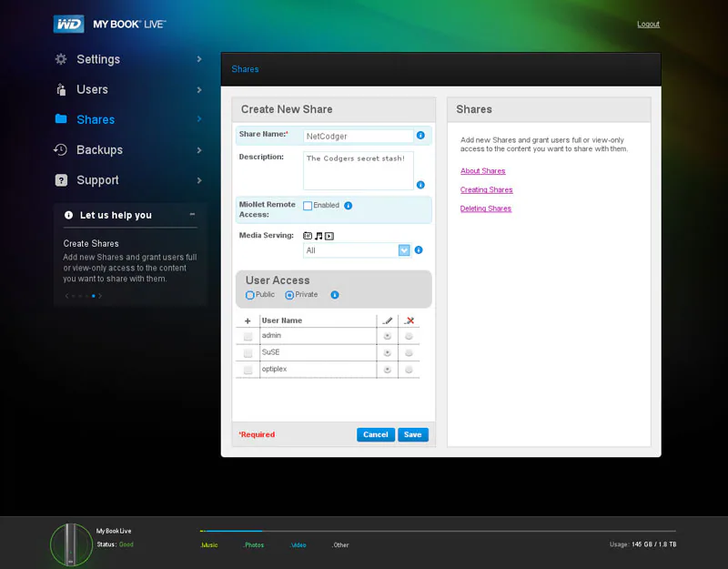This screenshot has width=728, height=569.
Task: Click the Users person icon
Action: (61, 89)
